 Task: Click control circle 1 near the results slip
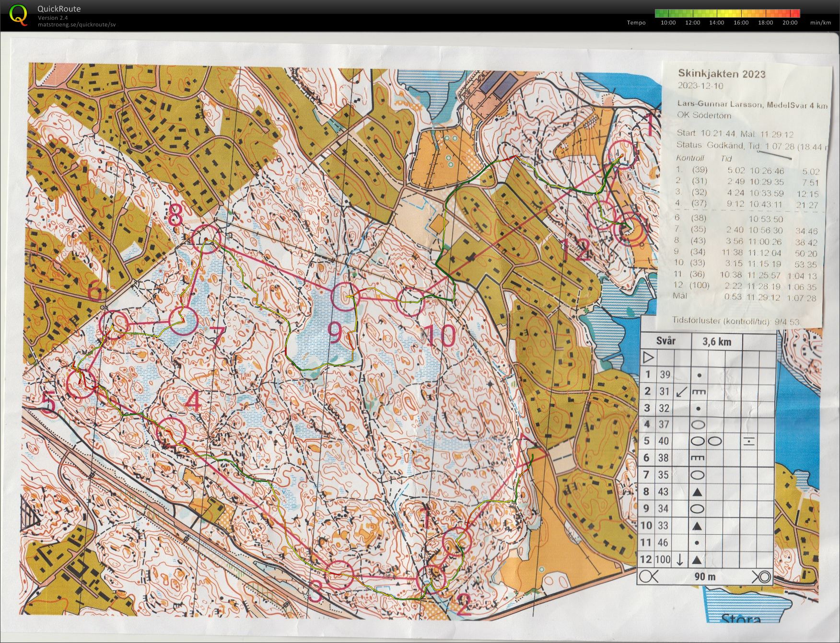click(x=623, y=154)
